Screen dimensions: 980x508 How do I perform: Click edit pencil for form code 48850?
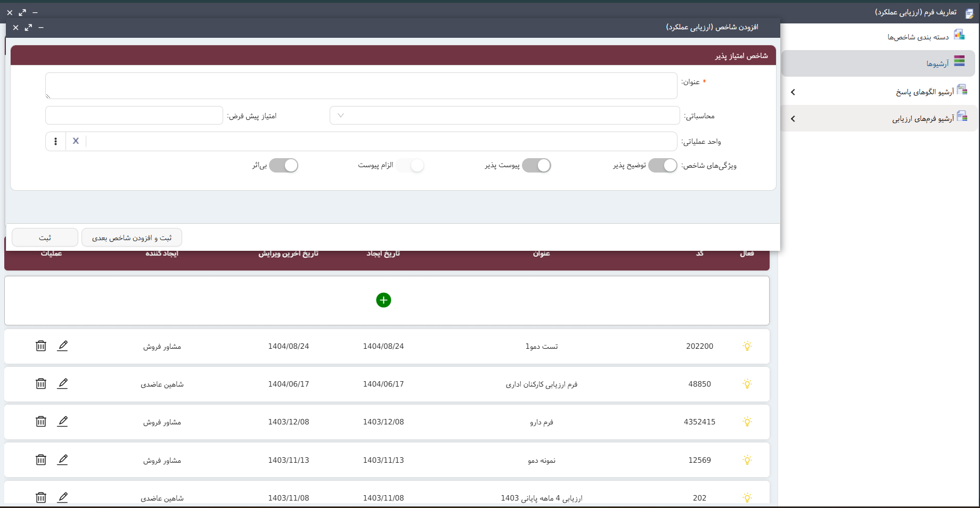(x=62, y=383)
